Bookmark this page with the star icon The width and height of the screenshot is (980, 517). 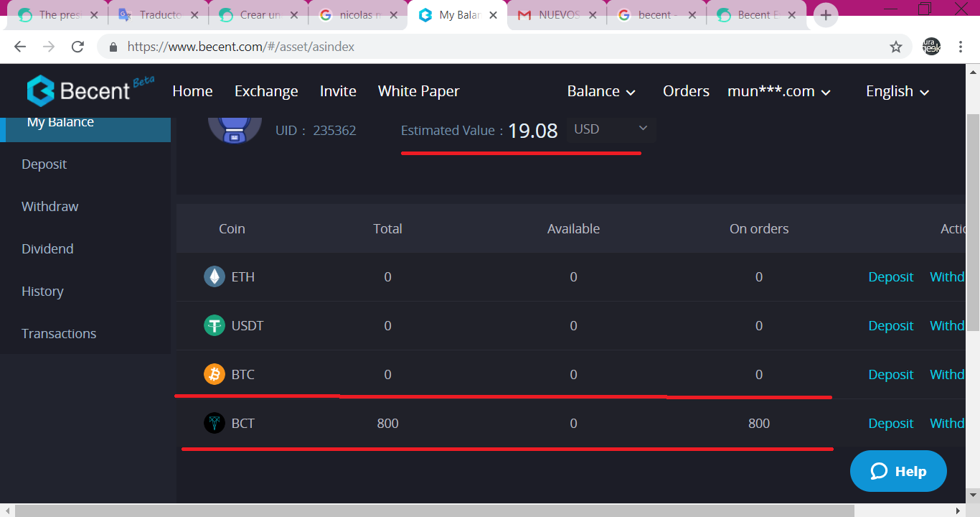896,47
